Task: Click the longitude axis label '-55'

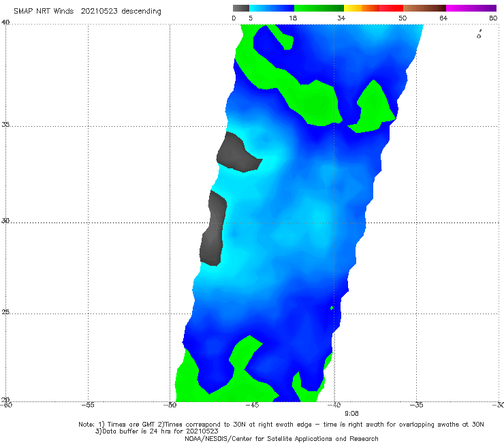Action: pyautogui.click(x=88, y=405)
